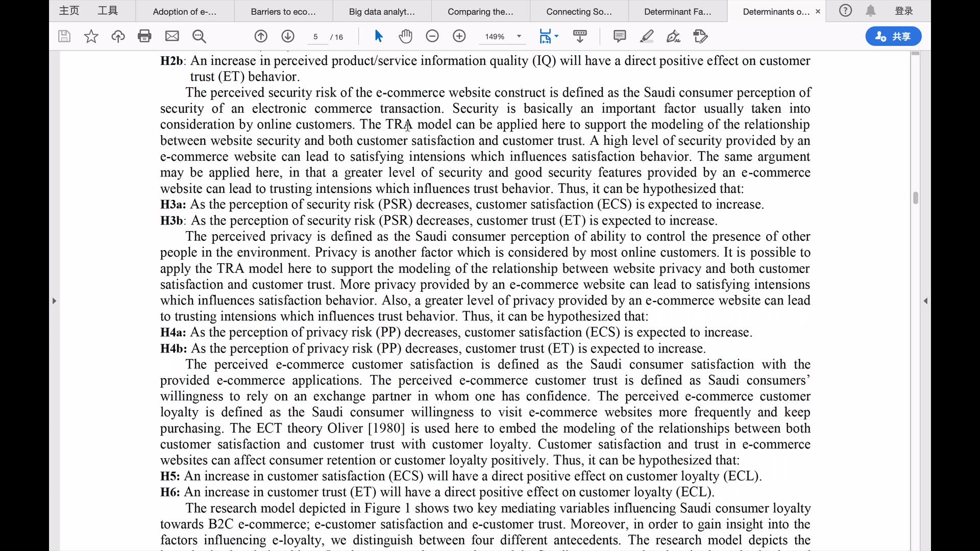The image size is (980, 551).
Task: Select the Determinants o... tab
Action: [x=776, y=11]
